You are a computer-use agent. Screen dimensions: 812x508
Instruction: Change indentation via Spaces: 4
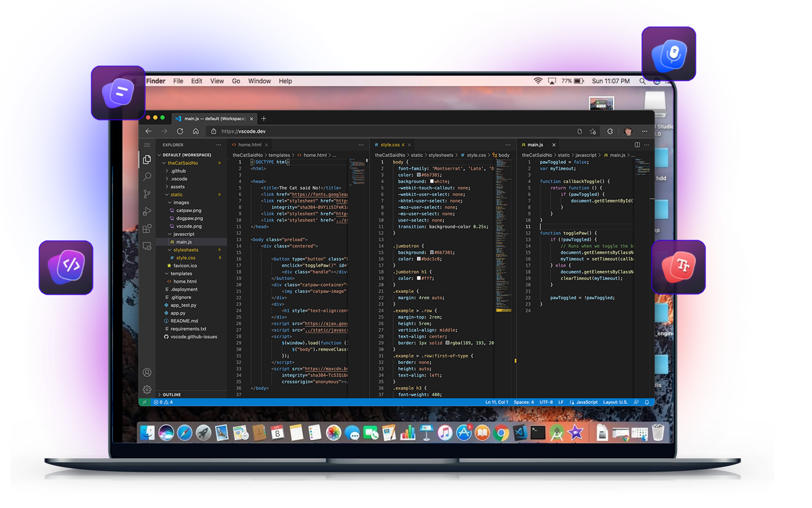point(524,402)
